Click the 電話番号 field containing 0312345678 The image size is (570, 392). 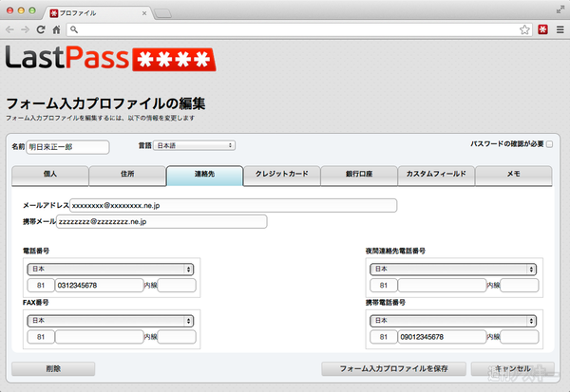tap(99, 286)
